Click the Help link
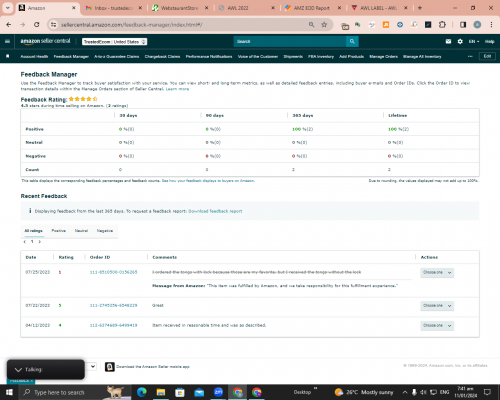Screen dimensions: 500x400 [489, 41]
